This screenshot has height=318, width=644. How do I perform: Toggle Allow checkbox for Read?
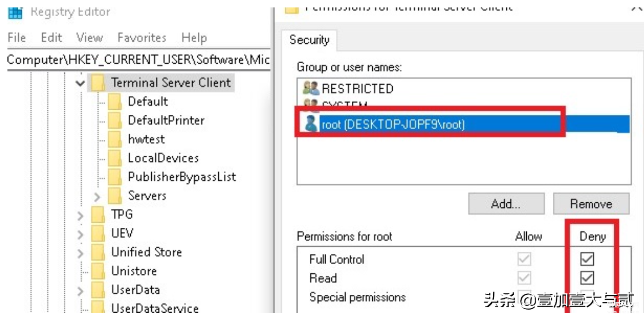click(x=524, y=278)
